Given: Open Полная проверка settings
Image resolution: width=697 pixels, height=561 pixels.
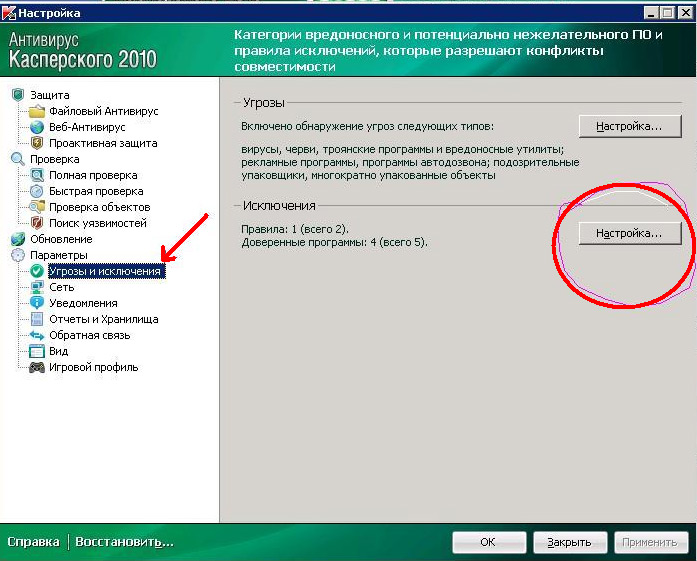Looking at the screenshot, I should pos(93,175).
